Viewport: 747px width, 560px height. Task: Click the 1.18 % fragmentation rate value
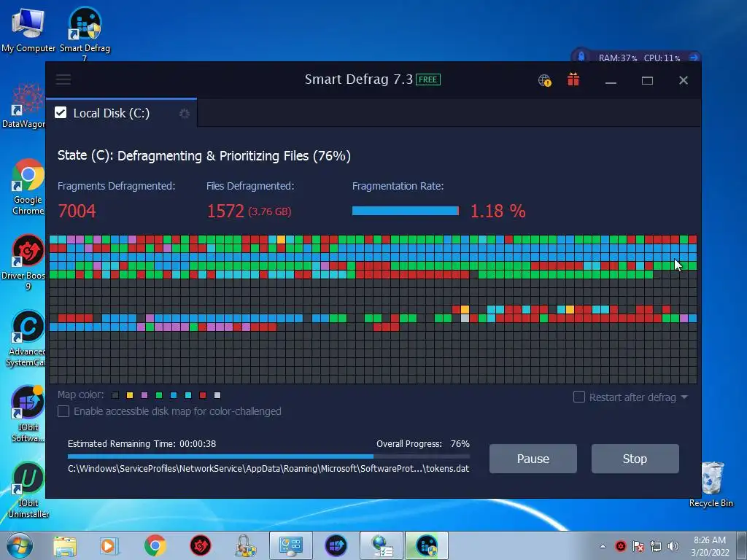(498, 211)
